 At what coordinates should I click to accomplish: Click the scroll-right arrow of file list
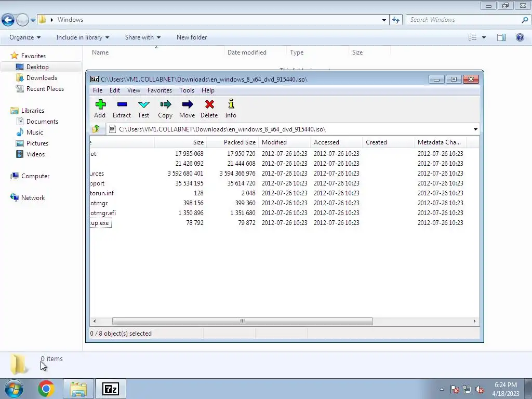coord(474,321)
